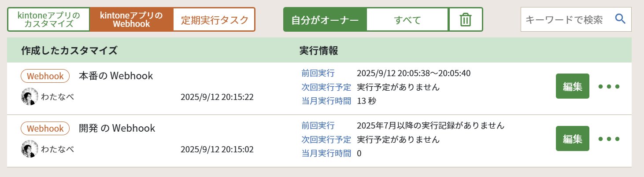Toggle the すべて filter
Viewport: 644px width, 177px height.
click(407, 19)
